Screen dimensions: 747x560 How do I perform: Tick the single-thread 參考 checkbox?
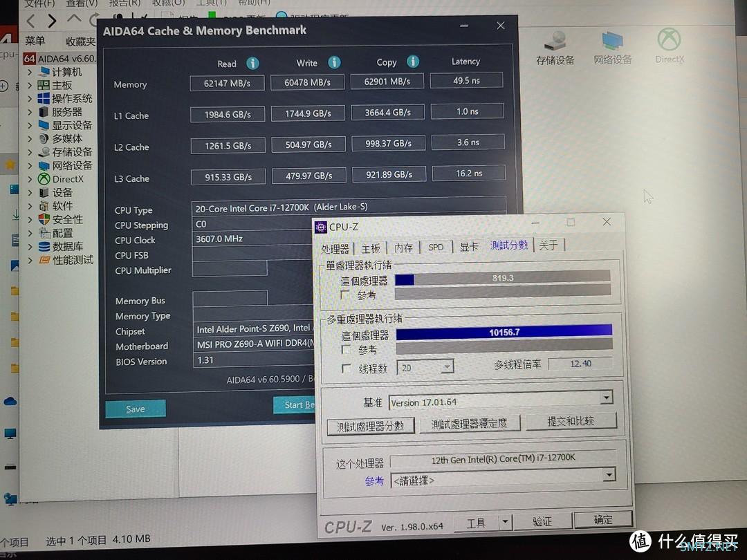click(345, 295)
